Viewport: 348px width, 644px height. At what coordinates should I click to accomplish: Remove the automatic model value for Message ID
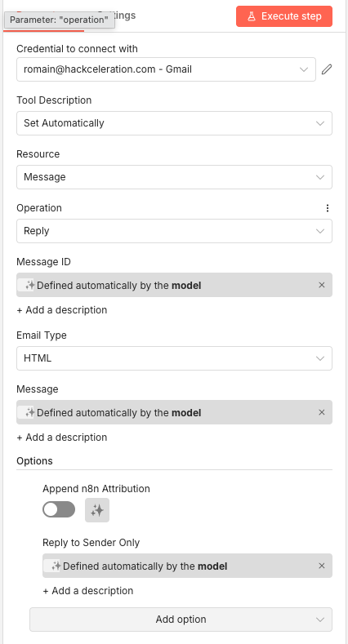[322, 285]
